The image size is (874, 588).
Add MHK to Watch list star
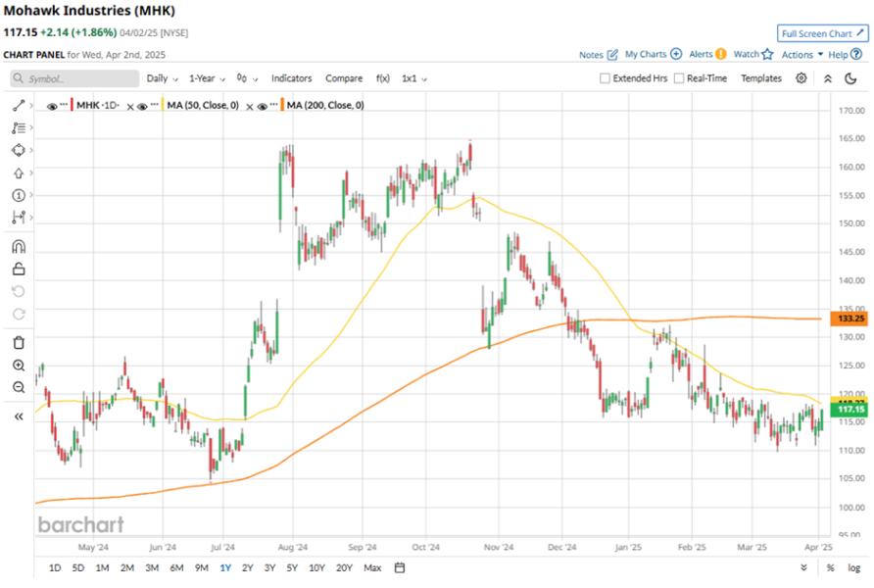coord(767,54)
